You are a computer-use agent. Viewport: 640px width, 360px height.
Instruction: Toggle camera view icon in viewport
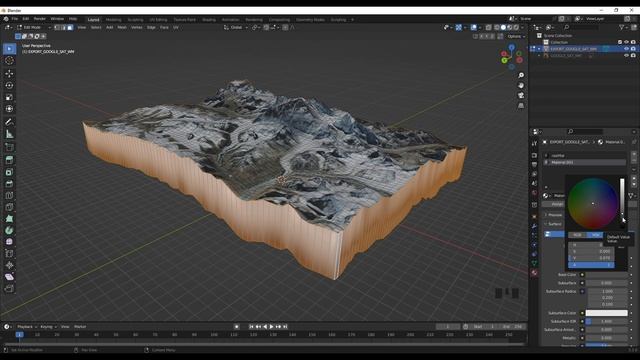pos(521,96)
